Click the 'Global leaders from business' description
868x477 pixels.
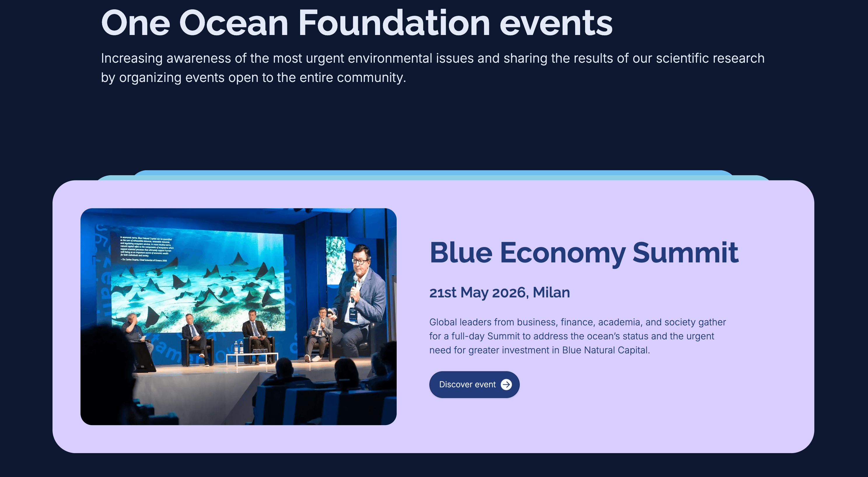point(577,336)
